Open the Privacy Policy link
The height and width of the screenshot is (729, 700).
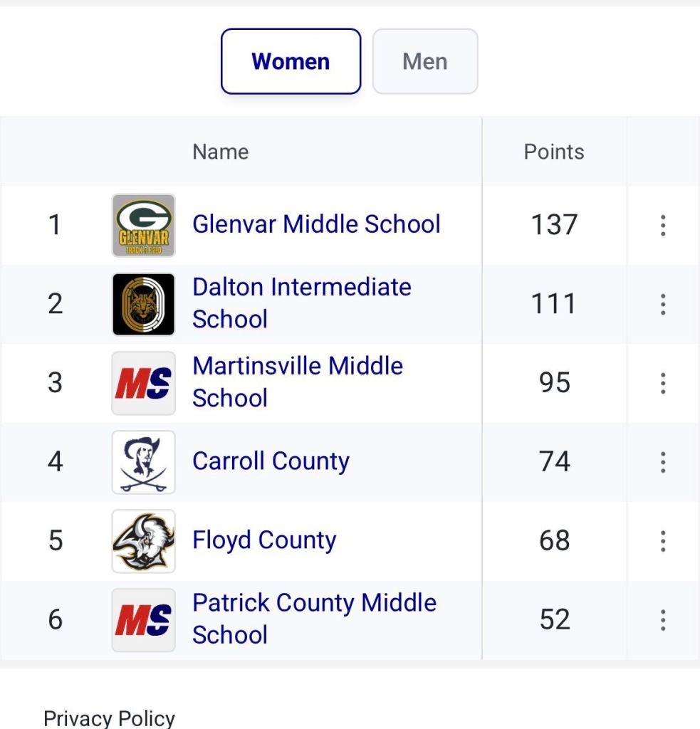pos(109,718)
